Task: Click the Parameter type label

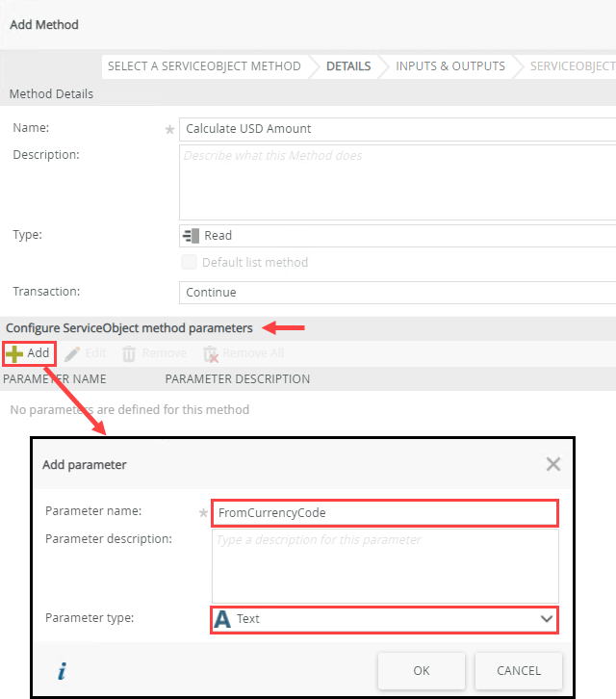Action: pos(90,618)
